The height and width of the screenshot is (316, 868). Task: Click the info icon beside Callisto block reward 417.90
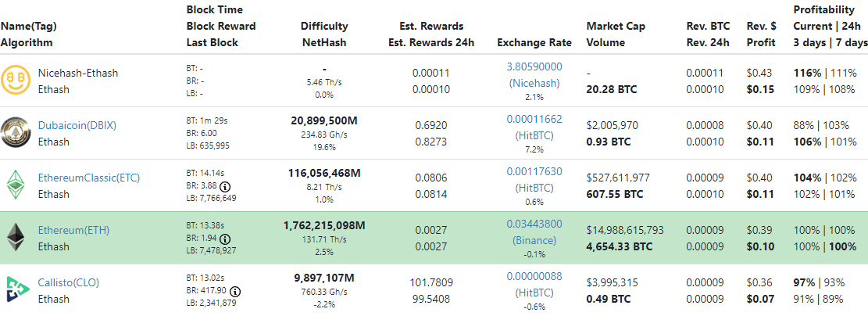click(x=237, y=292)
